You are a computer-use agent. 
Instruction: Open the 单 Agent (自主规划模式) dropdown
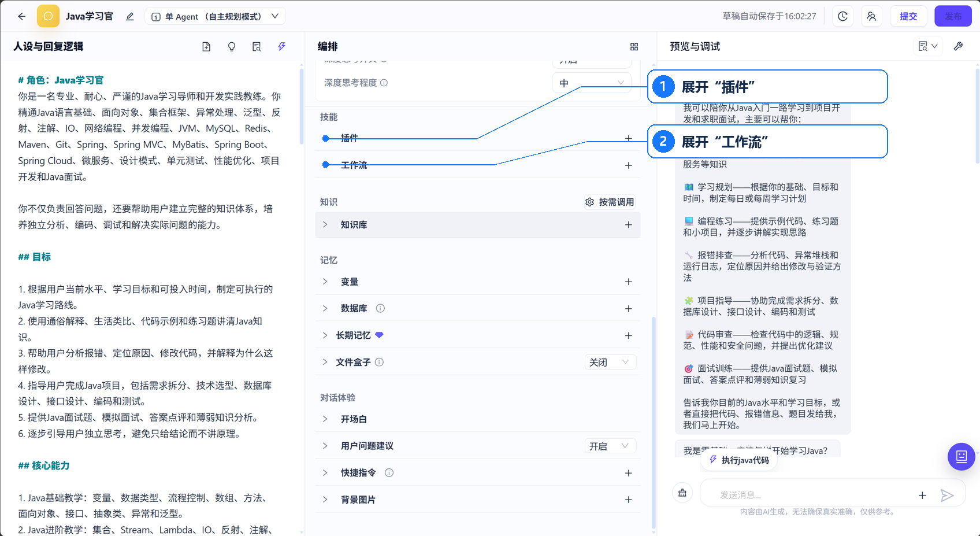tap(215, 16)
